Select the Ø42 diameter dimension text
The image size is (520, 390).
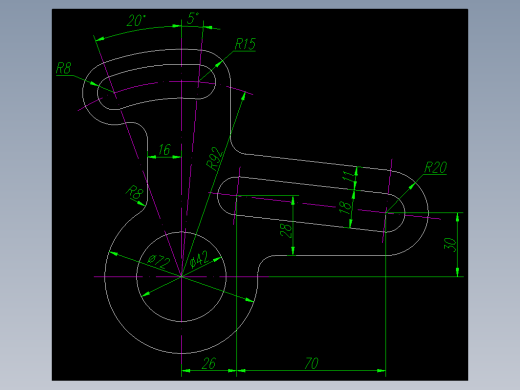click(200, 259)
